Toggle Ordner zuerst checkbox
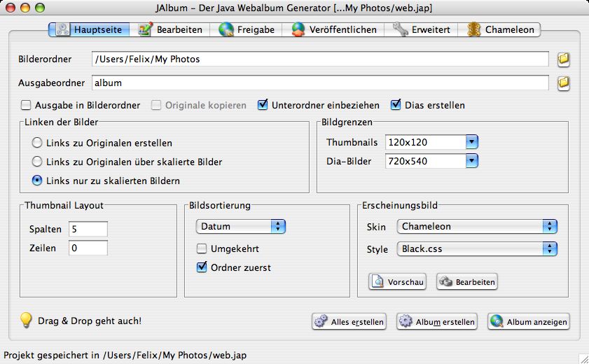 tap(202, 267)
